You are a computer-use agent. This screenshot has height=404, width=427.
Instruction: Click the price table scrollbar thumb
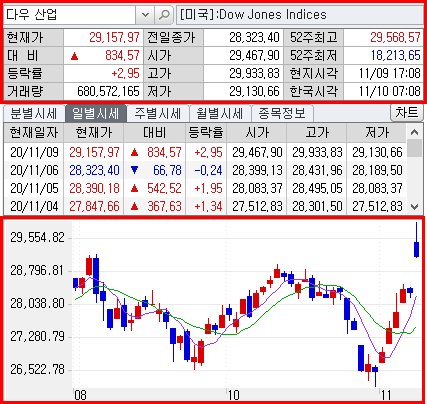click(x=414, y=148)
